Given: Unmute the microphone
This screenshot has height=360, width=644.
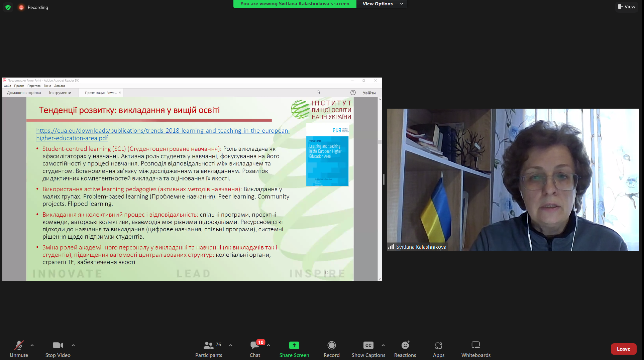Looking at the screenshot, I should pyautogui.click(x=19, y=349).
